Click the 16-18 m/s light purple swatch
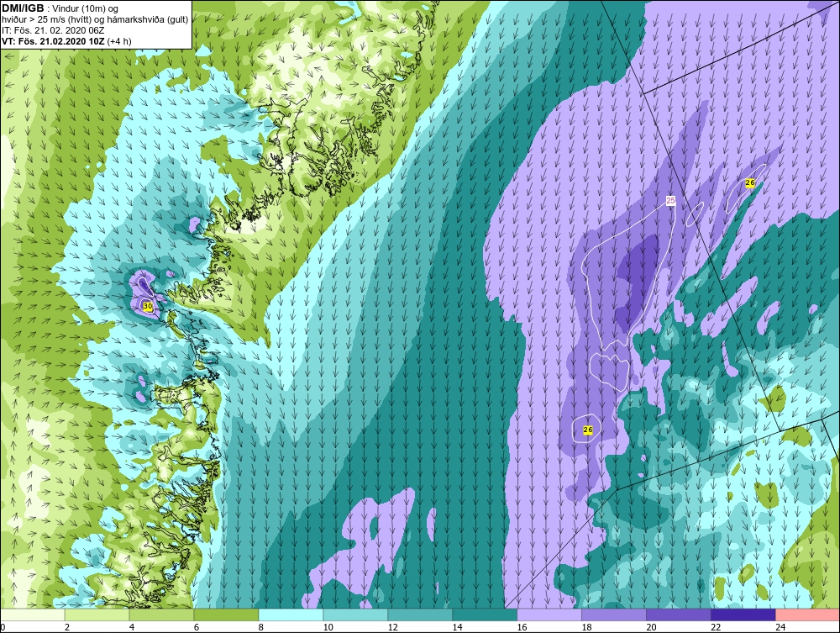The image size is (840, 633). (x=549, y=615)
